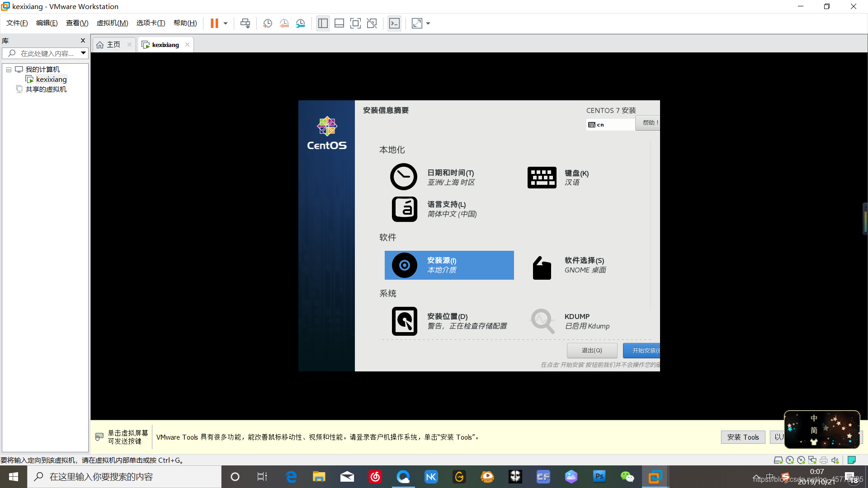Open WeChat from the taskbar
This screenshot has width=868, height=488.
pos(627,477)
